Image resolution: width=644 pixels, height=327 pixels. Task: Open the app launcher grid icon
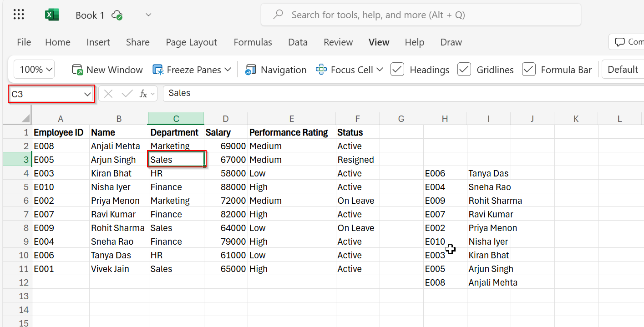[x=18, y=14]
